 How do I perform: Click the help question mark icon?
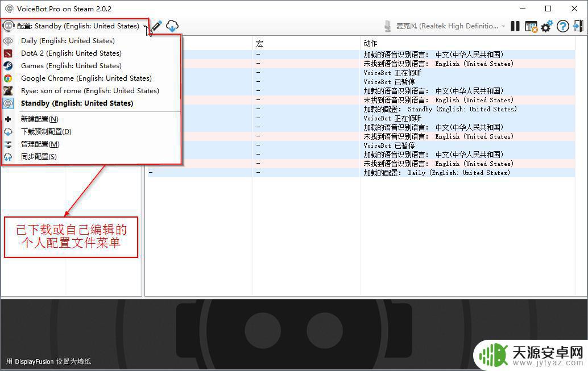click(562, 26)
